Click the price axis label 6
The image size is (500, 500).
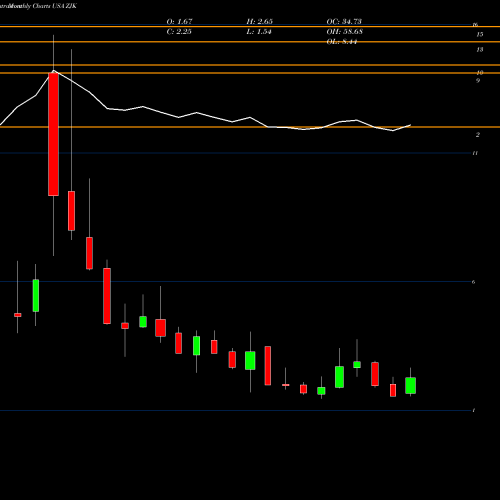pos(473,282)
